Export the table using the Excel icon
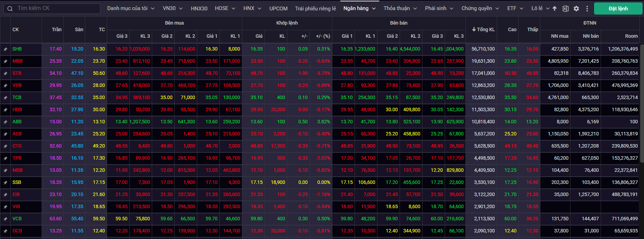 click(565, 9)
